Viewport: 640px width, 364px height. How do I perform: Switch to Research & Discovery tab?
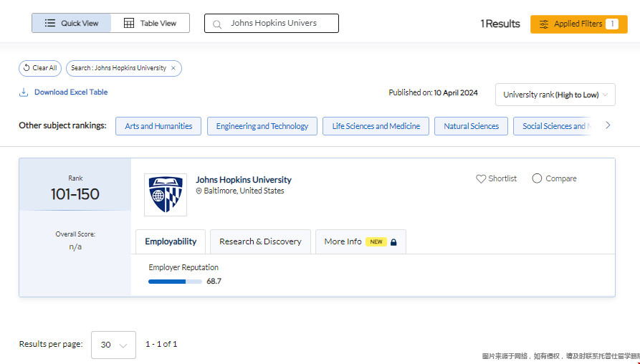click(260, 241)
